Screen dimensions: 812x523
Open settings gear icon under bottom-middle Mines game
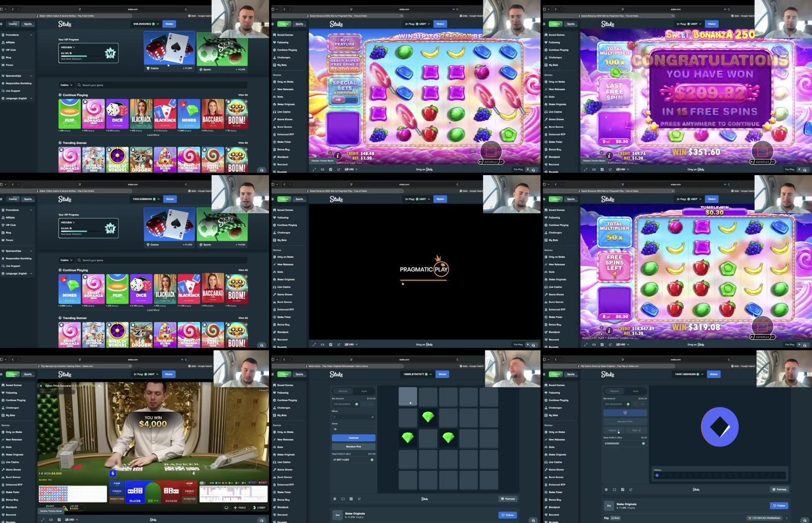point(335,499)
